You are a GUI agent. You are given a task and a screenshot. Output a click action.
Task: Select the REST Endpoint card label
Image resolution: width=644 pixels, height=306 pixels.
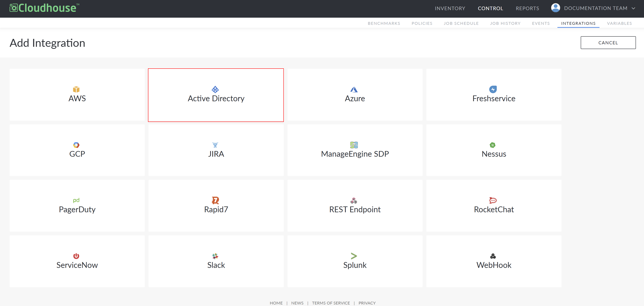[x=355, y=209]
